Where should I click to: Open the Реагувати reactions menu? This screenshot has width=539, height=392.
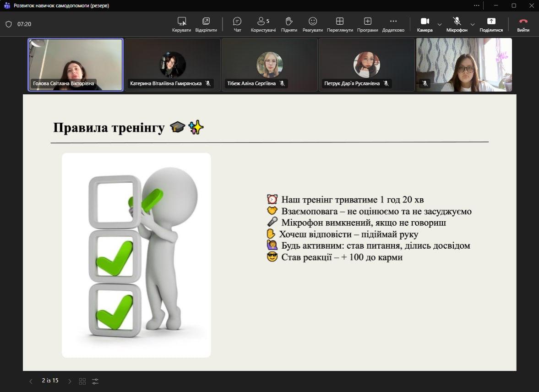312,24
